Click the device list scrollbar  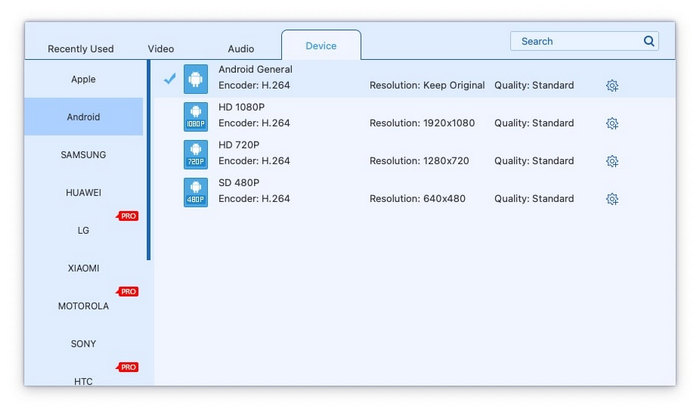[149, 160]
